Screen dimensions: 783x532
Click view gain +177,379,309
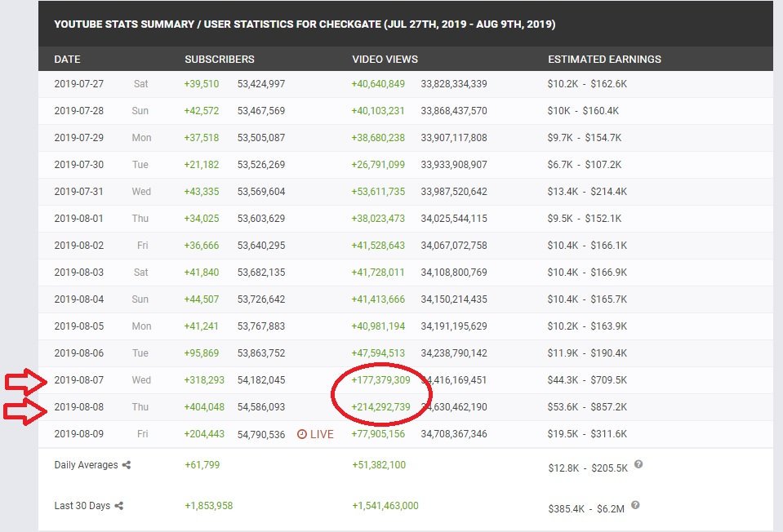click(380, 380)
